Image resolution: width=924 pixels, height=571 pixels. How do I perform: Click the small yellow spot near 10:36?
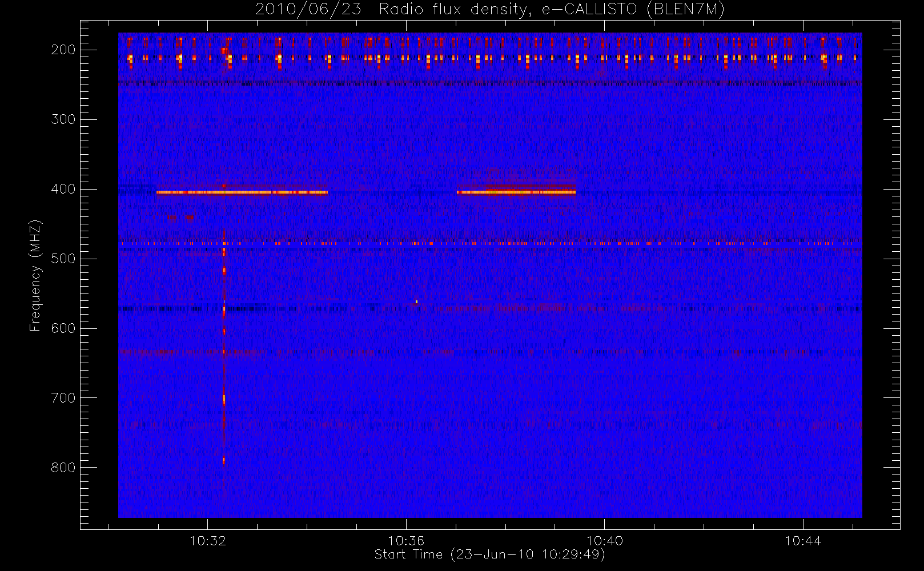click(x=416, y=301)
